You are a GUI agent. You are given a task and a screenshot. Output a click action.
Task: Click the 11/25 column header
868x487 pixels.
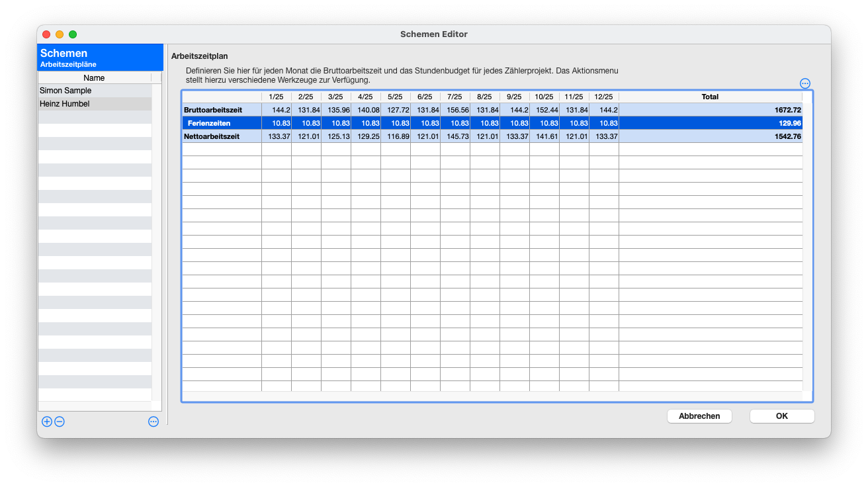coord(574,97)
